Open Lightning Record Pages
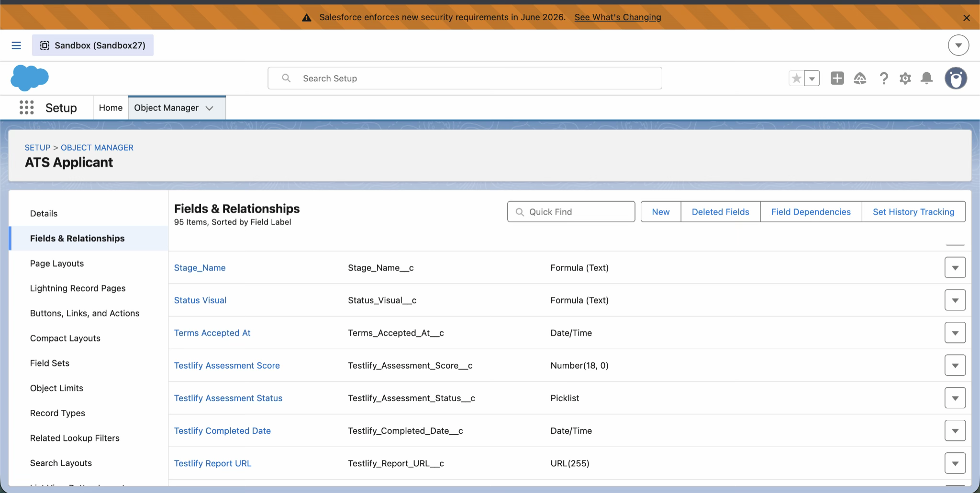Screen dimensions: 980x493 pos(78,288)
